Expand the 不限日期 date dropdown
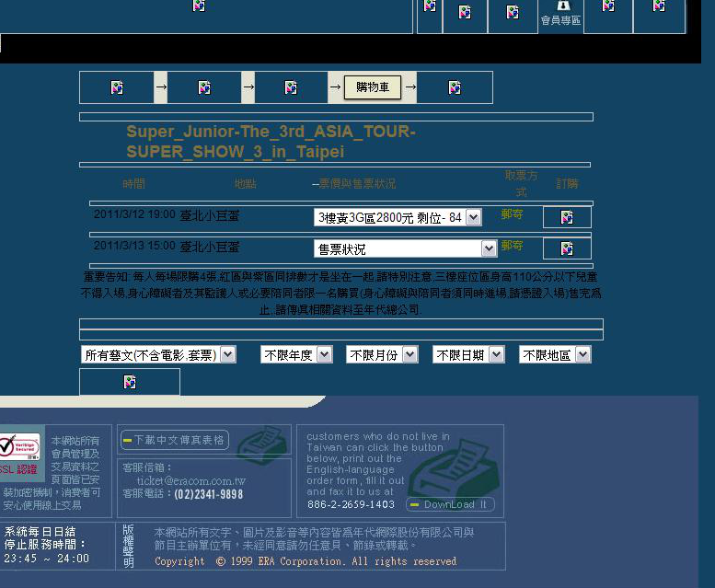The height and width of the screenshot is (588, 715). [468, 354]
